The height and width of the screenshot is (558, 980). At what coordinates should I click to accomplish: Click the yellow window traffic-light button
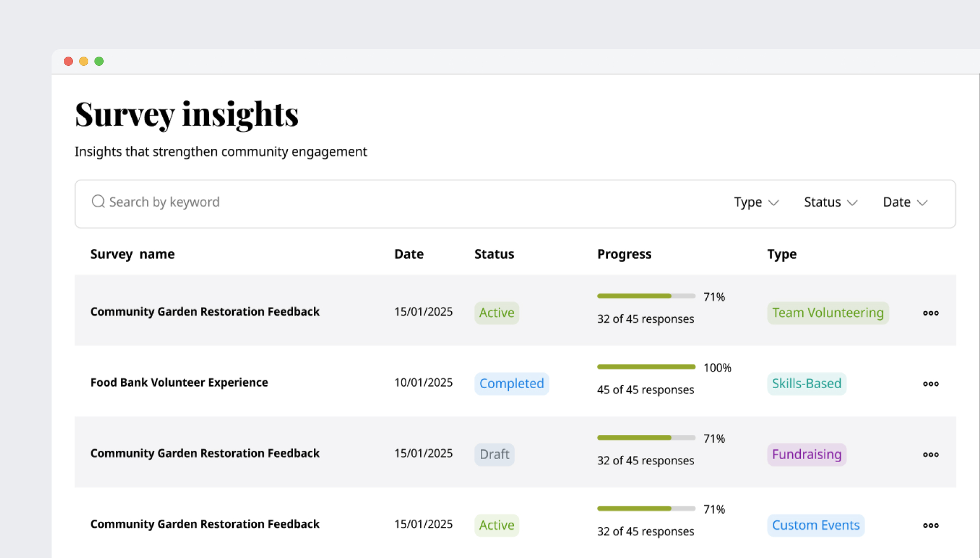(84, 61)
